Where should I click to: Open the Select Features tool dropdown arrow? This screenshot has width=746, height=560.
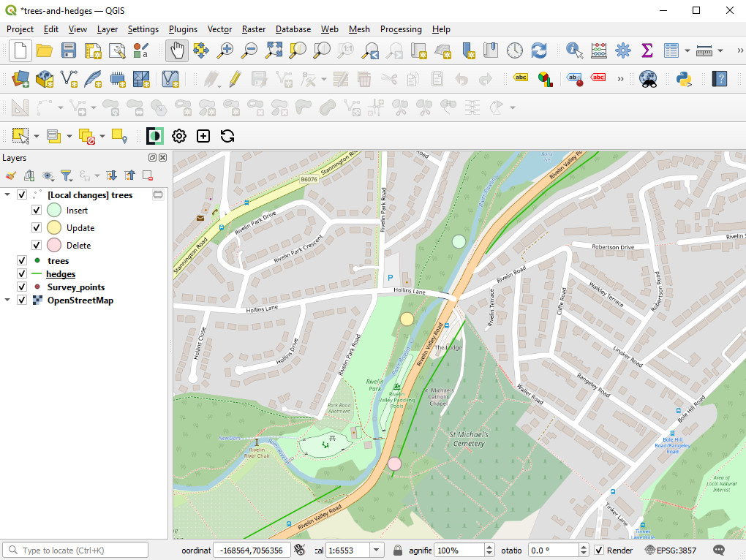[37, 137]
